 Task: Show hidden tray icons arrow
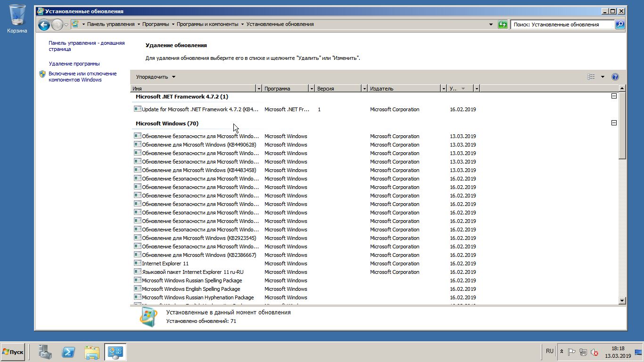click(x=561, y=352)
